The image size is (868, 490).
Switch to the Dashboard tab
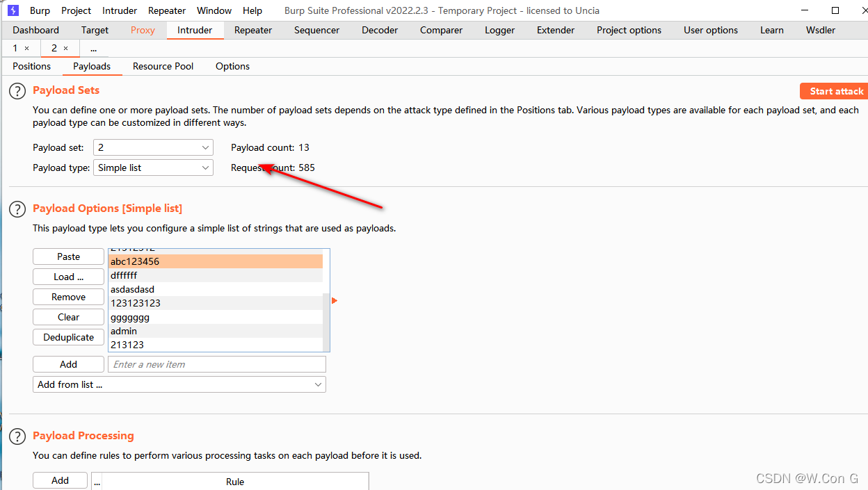[x=35, y=30]
